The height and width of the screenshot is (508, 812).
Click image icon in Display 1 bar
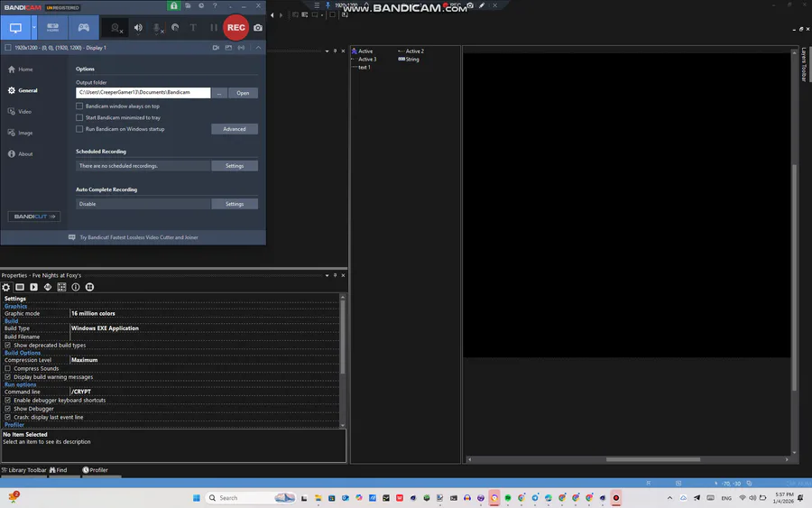pyautogui.click(x=228, y=48)
